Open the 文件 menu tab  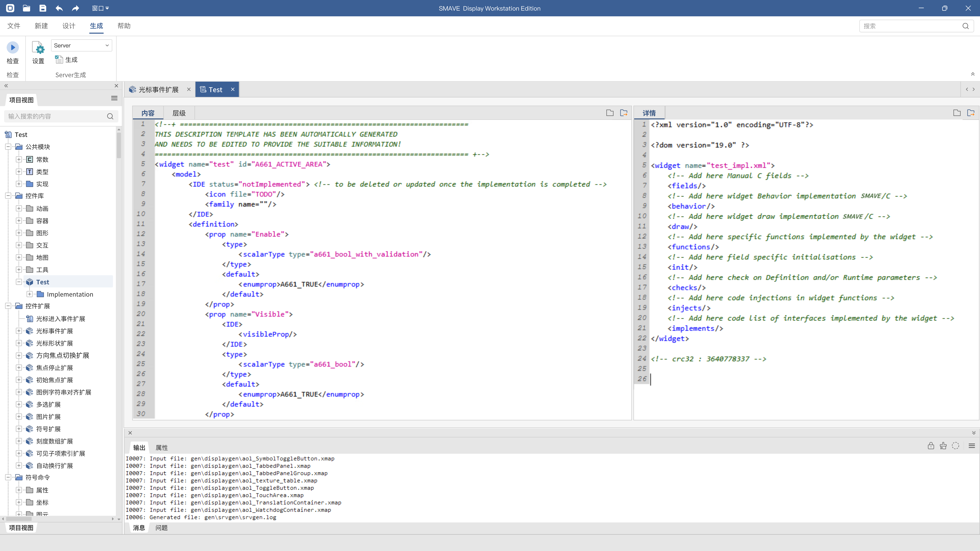coord(14,26)
